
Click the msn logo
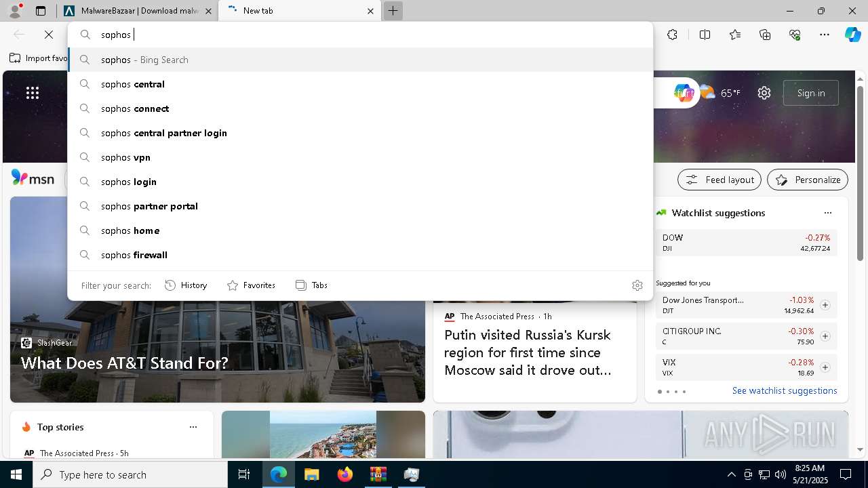[x=33, y=178]
